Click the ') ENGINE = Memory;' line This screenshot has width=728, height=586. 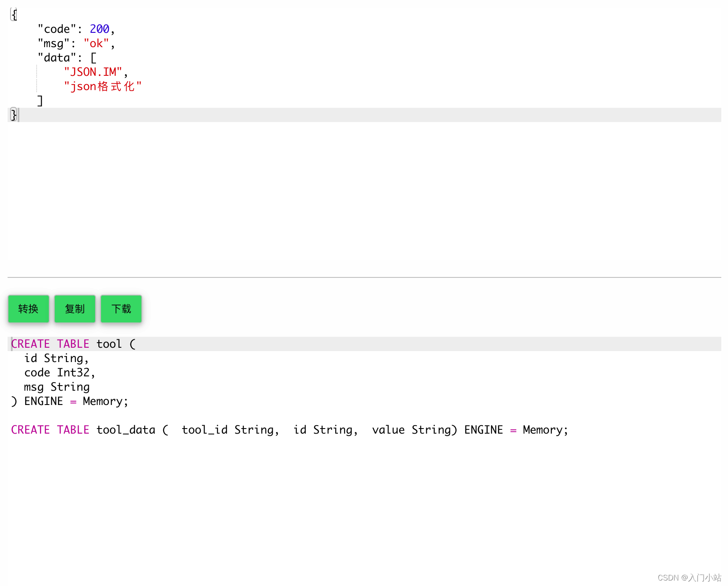(69, 401)
